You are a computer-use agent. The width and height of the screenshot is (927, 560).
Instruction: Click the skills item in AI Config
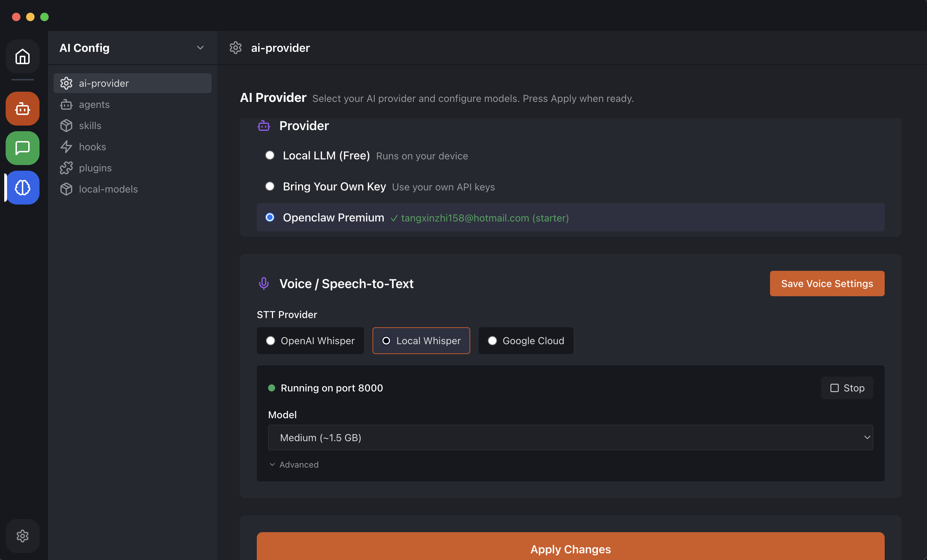pyautogui.click(x=90, y=126)
